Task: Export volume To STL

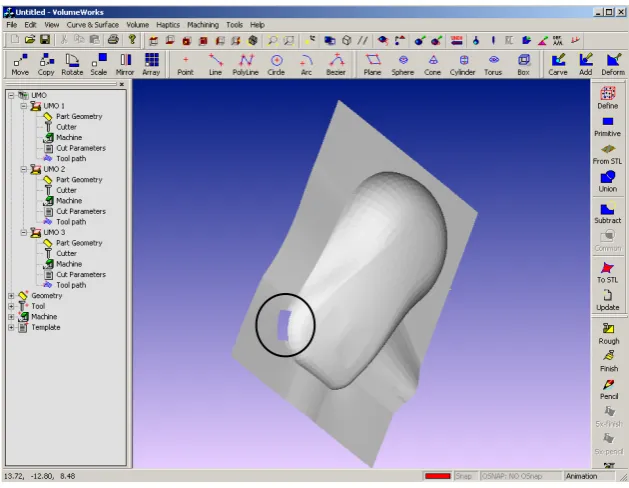Action: (x=608, y=273)
